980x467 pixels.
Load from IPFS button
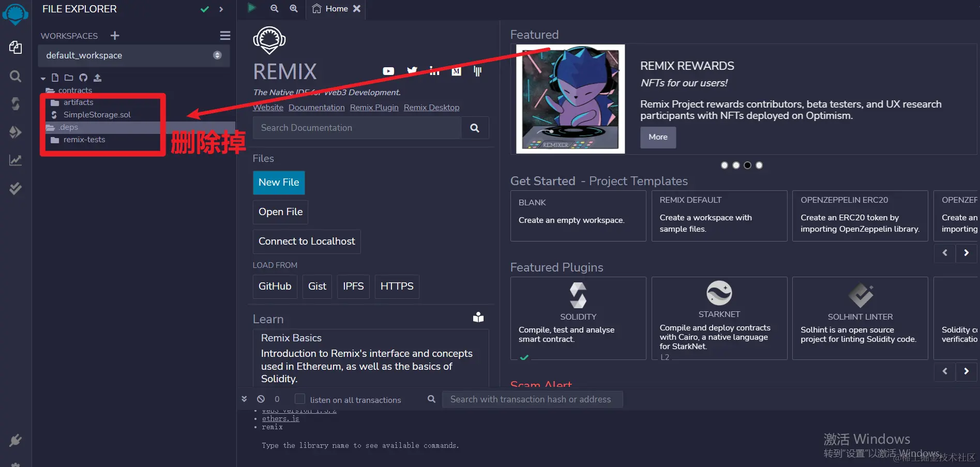pos(353,287)
